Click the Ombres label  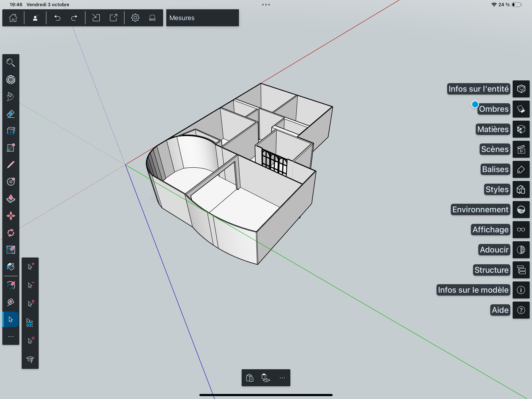click(494, 109)
